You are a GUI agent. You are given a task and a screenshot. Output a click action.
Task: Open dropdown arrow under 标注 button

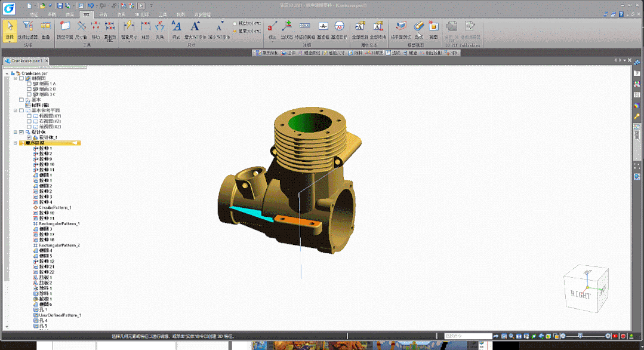coord(272,41)
